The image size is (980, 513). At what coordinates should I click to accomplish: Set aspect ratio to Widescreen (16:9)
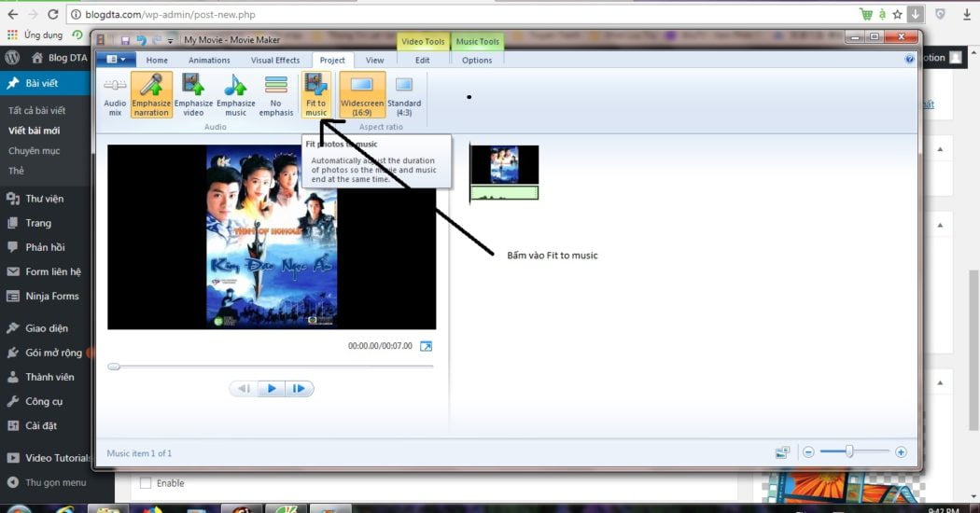[362, 95]
